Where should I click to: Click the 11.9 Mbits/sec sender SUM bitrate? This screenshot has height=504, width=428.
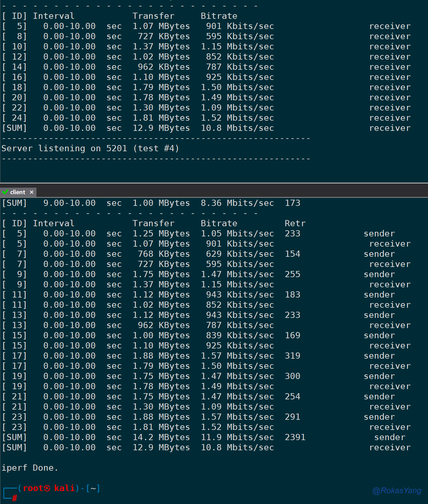point(237,437)
